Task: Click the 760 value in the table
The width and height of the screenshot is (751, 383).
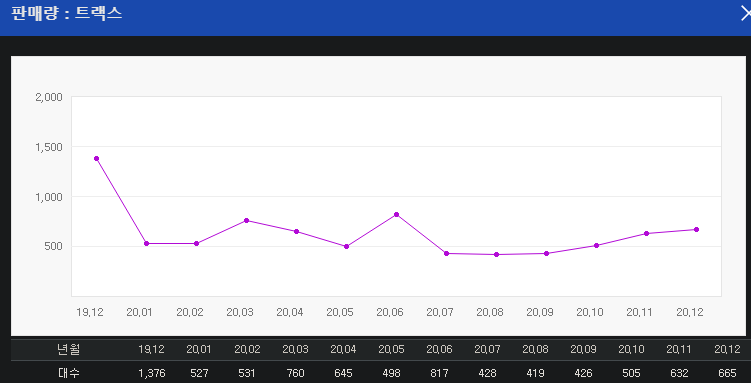Action: click(295, 373)
